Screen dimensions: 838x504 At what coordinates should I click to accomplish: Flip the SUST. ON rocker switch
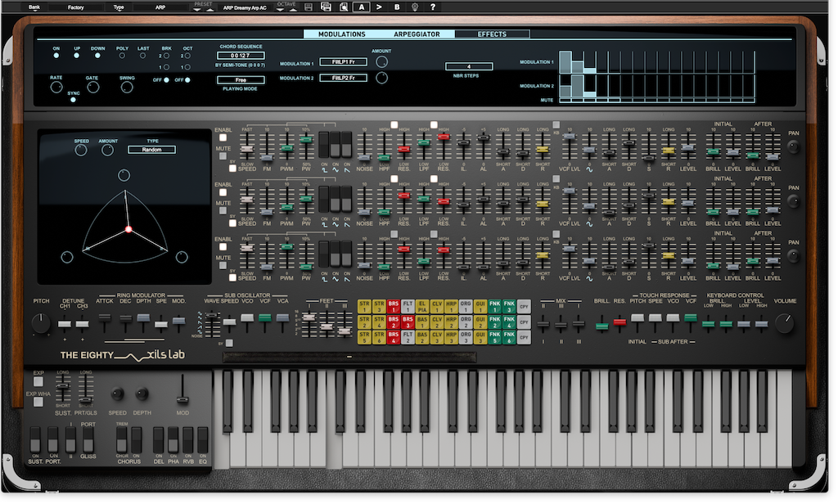tap(35, 439)
